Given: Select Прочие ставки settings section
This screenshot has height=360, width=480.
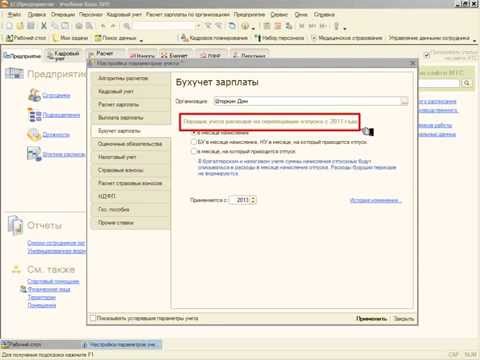Looking at the screenshot, I should point(130,222).
